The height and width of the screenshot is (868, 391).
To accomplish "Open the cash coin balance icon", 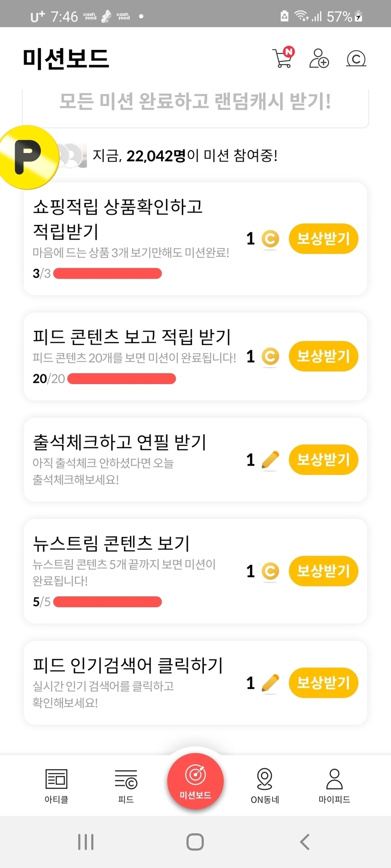I will coord(356,59).
